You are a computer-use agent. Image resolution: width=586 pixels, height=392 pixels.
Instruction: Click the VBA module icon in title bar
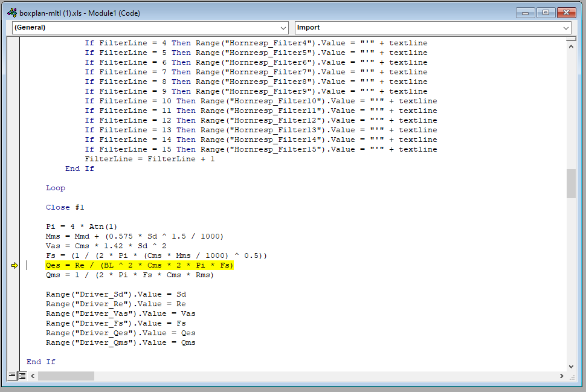pos(12,13)
